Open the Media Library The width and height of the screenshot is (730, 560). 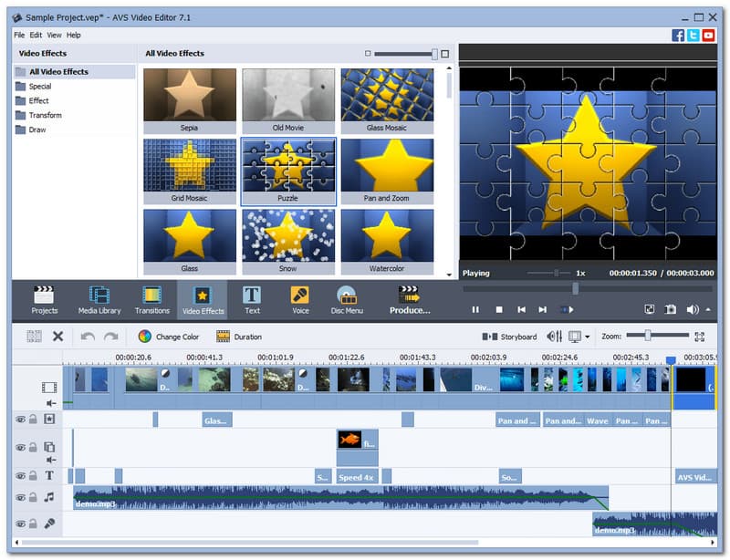point(99,300)
